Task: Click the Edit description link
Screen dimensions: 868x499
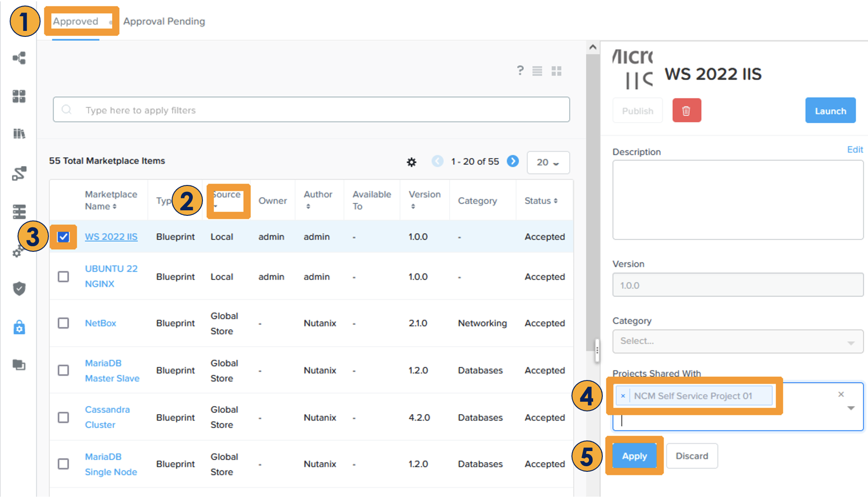Action: tap(855, 149)
